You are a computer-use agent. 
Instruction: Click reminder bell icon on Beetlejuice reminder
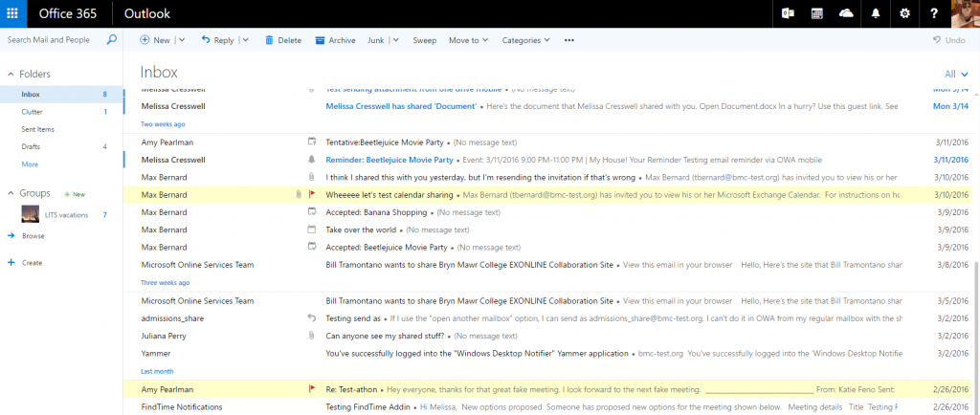311,160
